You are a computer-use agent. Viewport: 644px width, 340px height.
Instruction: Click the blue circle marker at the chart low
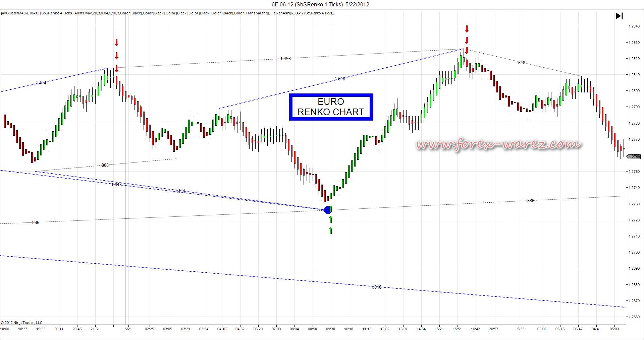tap(328, 210)
